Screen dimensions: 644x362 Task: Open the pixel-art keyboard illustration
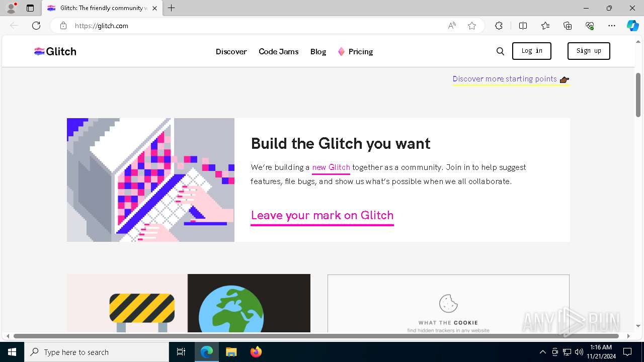tap(150, 180)
